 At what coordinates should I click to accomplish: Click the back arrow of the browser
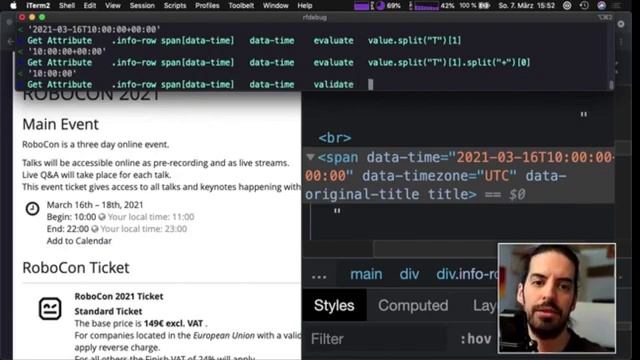pos(10,41)
